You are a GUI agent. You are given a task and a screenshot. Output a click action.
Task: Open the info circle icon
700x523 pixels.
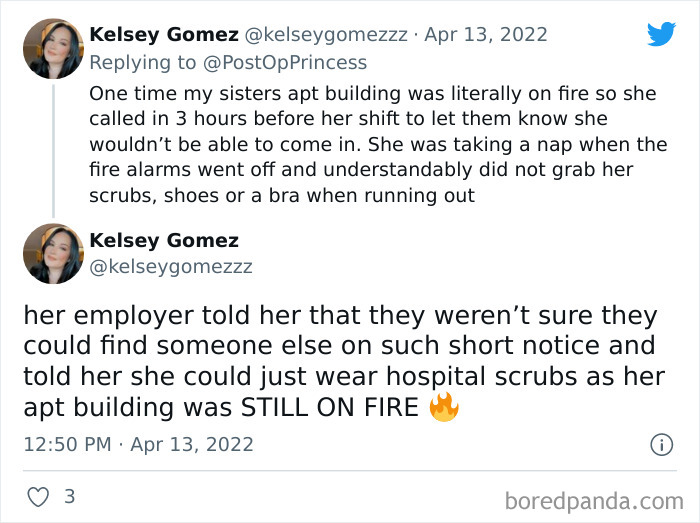[x=661, y=445]
